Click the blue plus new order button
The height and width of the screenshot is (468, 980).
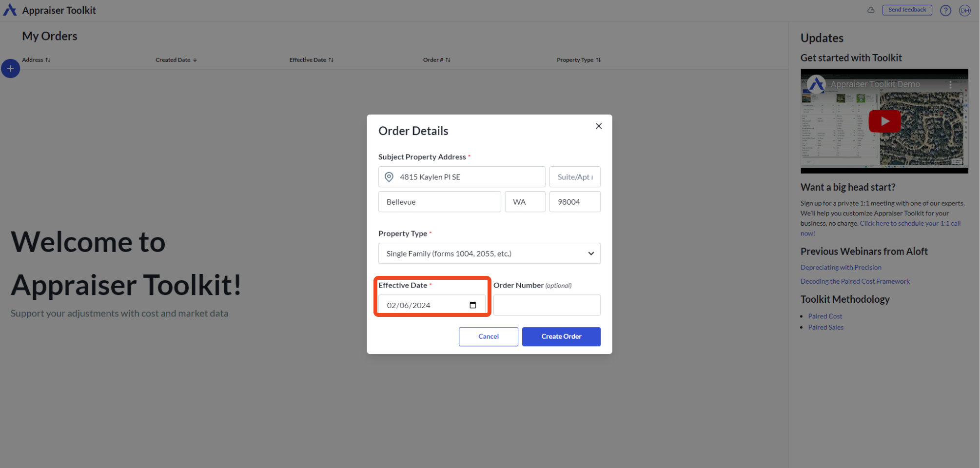[x=10, y=69]
